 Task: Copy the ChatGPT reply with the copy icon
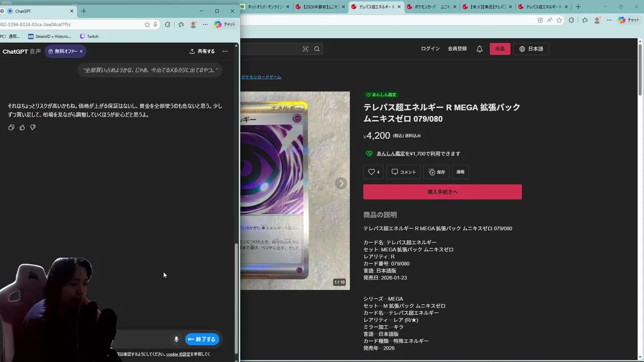click(11, 128)
